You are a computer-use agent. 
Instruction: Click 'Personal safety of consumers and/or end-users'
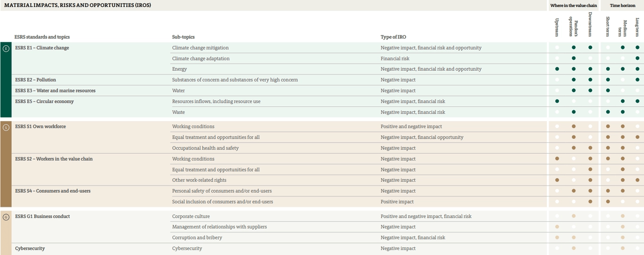pos(222,191)
